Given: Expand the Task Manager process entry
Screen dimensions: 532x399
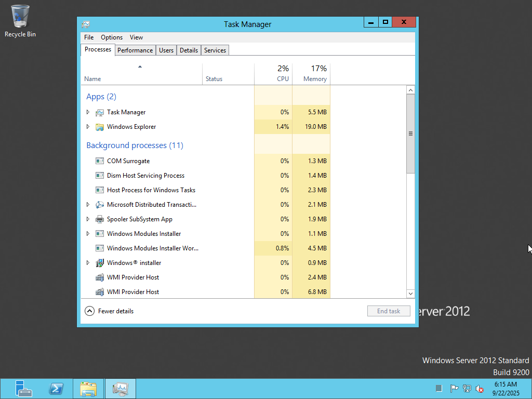Looking at the screenshot, I should [88, 112].
